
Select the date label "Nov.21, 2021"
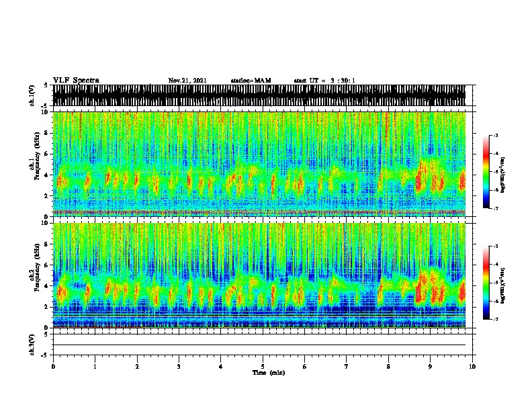click(x=187, y=81)
